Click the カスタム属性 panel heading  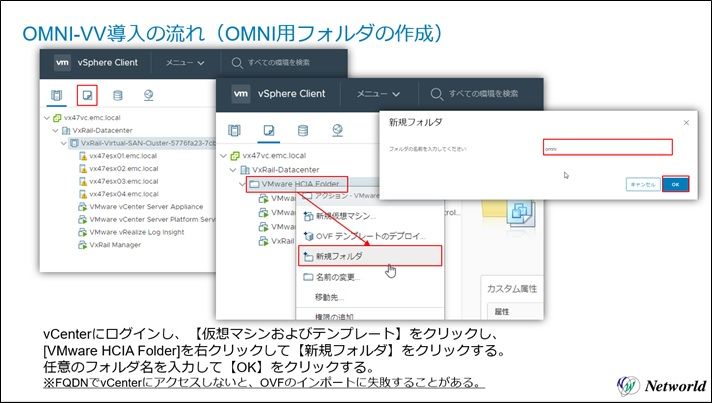pos(512,289)
